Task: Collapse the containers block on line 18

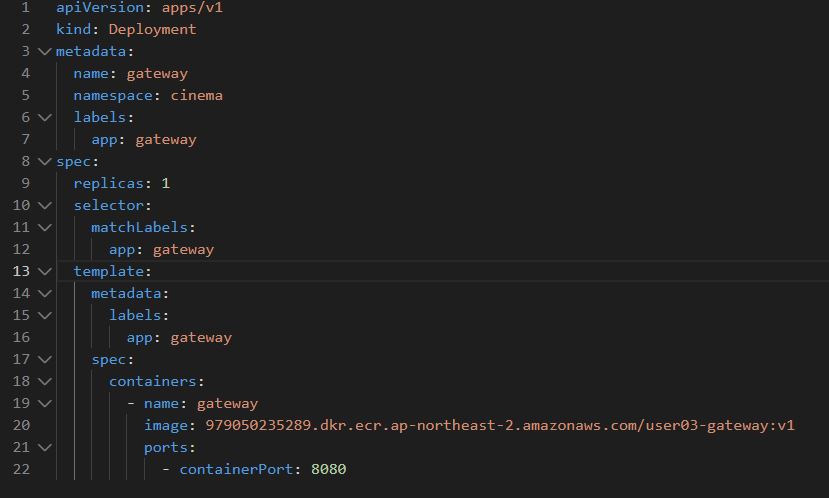Action: (45, 381)
